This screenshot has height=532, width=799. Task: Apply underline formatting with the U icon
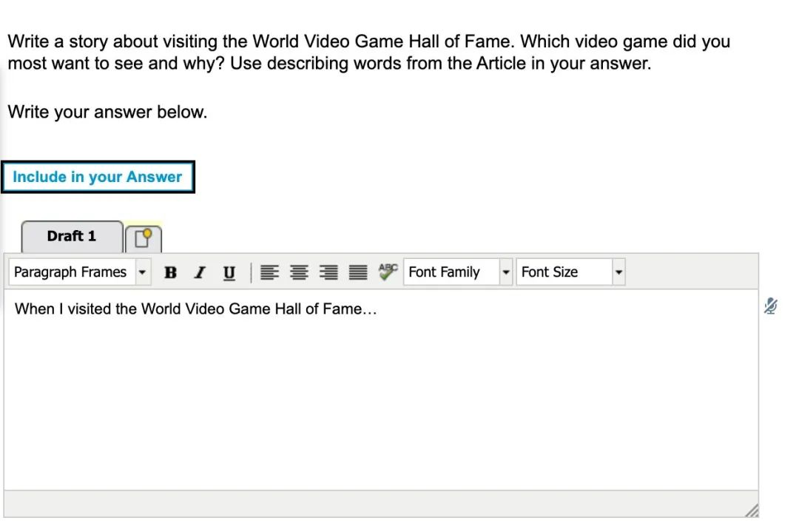229,272
